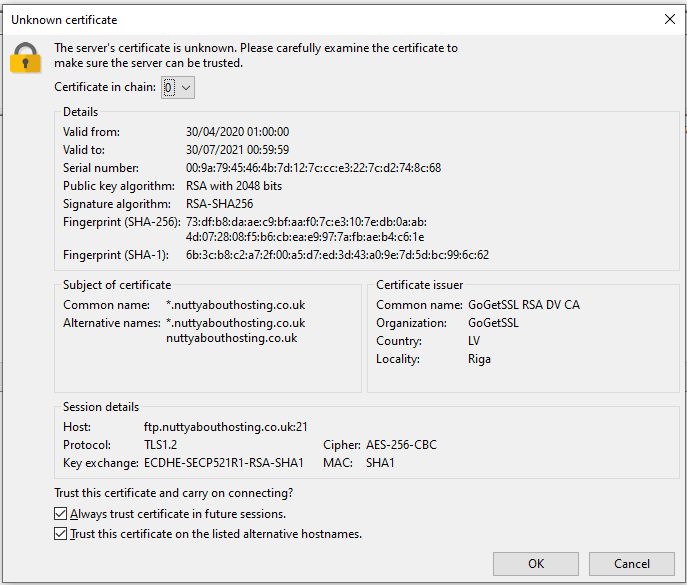Click the Signature algorithm RSA-SHA256 value
This screenshot has width=687, height=585.
click(x=220, y=204)
